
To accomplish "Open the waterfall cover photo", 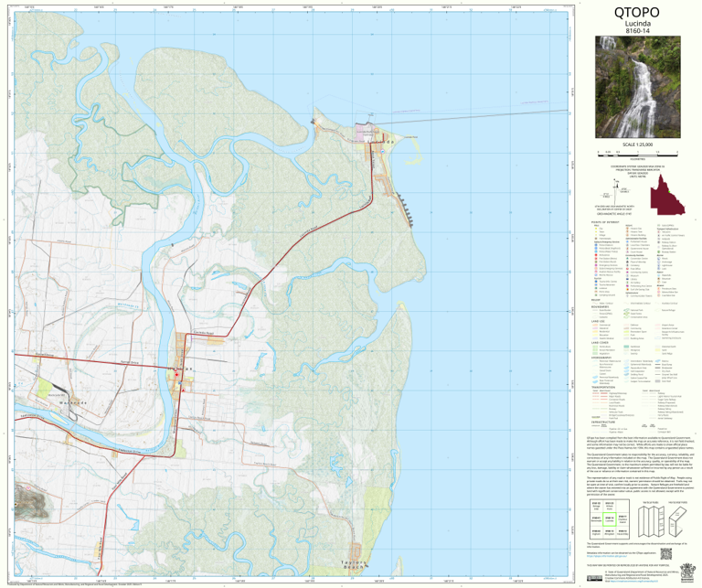I will (x=637, y=87).
